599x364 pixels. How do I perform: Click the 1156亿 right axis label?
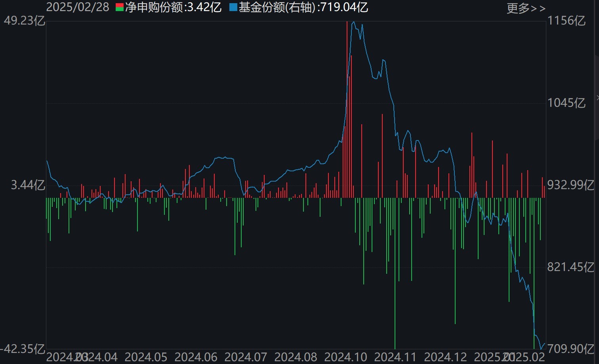[x=567, y=21]
